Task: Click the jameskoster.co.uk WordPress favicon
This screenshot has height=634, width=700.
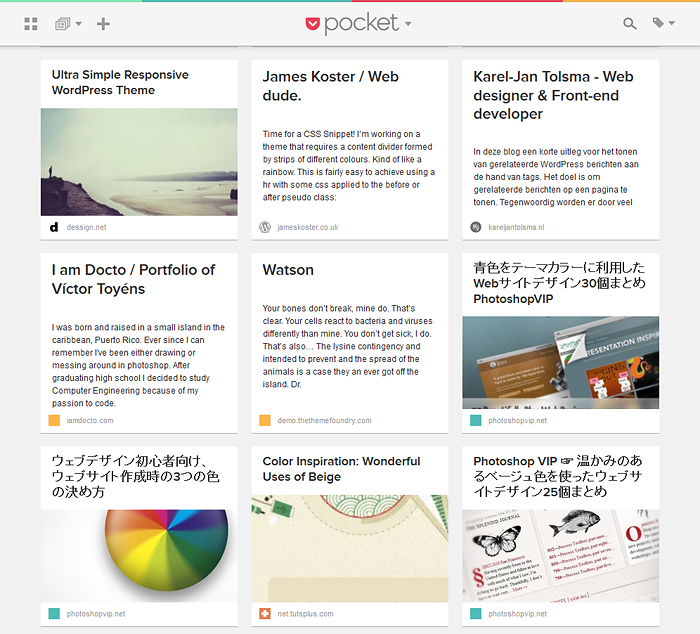Action: (265, 227)
